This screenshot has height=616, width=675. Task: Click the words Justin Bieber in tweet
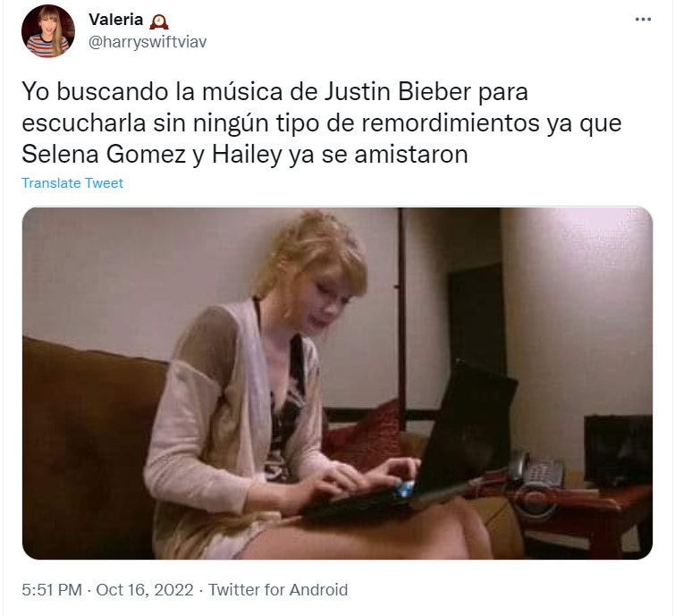pos(398,92)
